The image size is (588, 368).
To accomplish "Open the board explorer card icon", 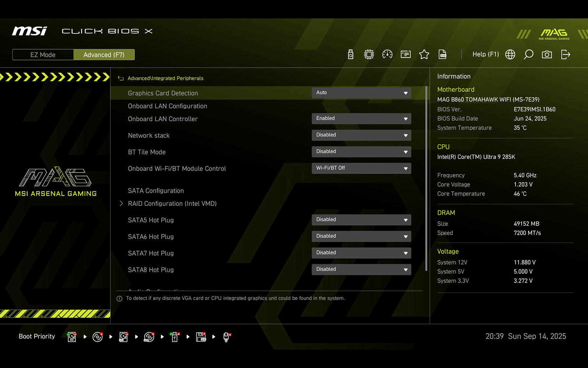I will [406, 54].
